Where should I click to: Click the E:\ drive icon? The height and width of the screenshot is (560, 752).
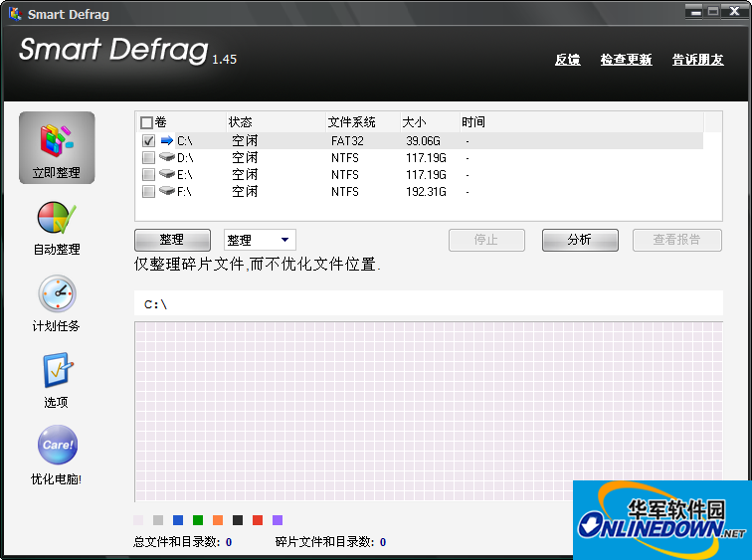pos(167,174)
